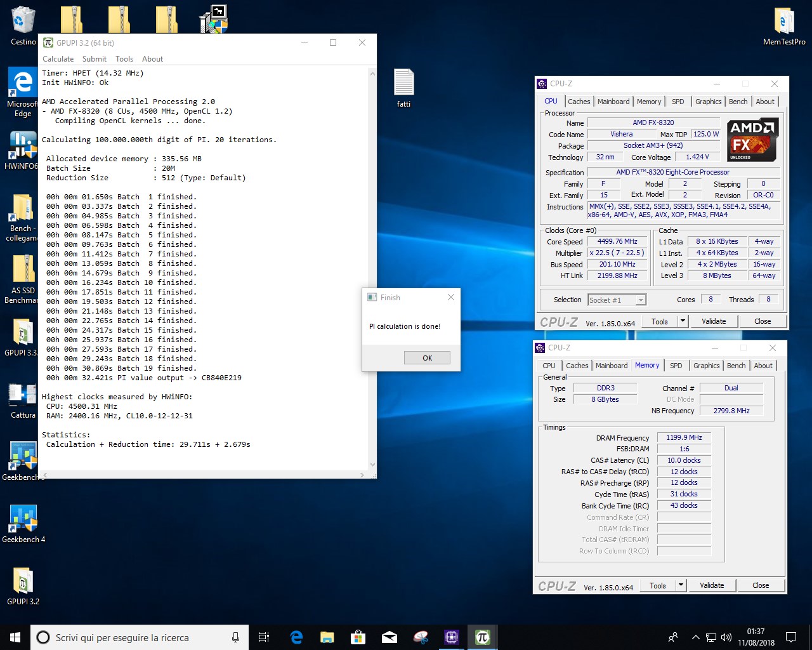The image size is (812, 650).
Task: Launch the GPUPI 3.3 desktop shortcut
Action: (23, 337)
